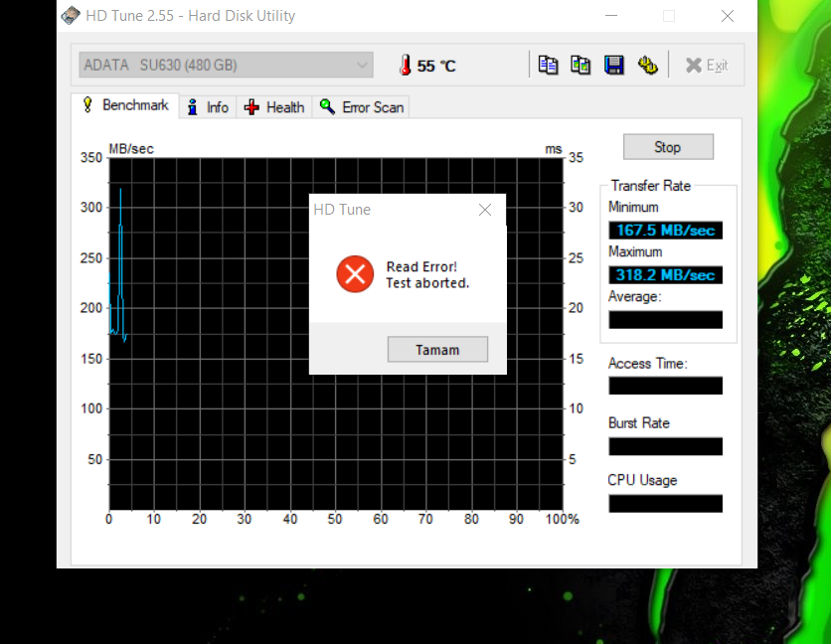Click the red error icon in dialog
Screen dimensions: 831x644
click(x=355, y=274)
